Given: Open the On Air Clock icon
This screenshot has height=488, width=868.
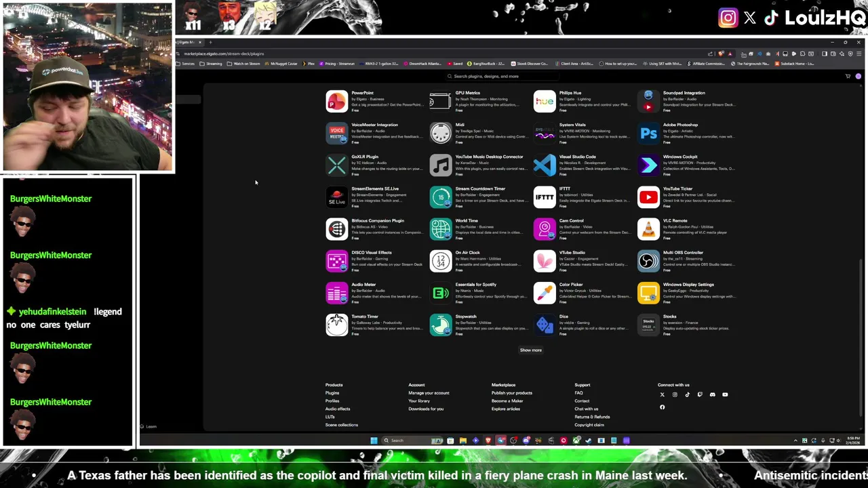Looking at the screenshot, I should point(440,261).
